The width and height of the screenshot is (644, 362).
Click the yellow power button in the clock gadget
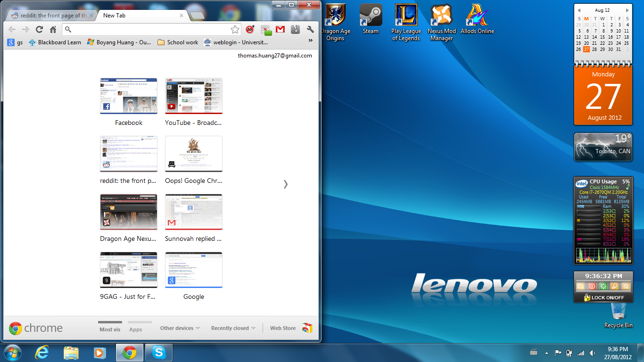tap(580, 286)
